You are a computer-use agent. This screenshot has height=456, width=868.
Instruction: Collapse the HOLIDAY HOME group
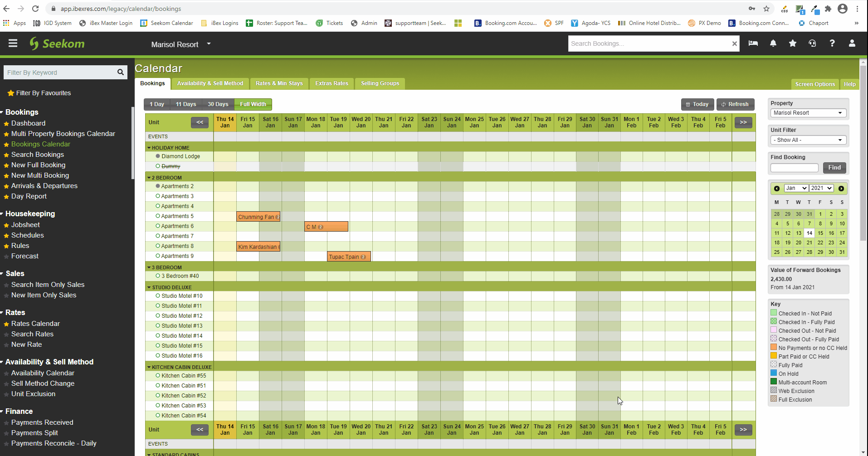(149, 147)
